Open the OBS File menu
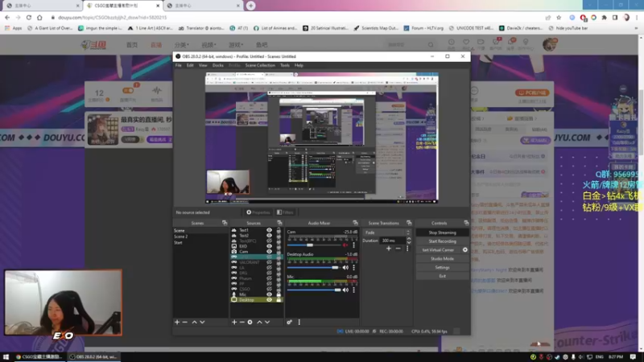 [x=178, y=65]
